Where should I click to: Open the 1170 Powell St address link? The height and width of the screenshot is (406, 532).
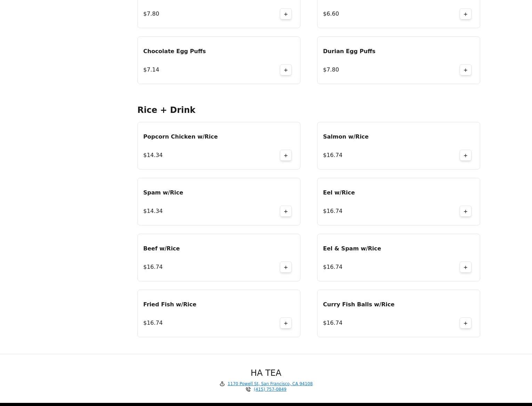[270, 384]
